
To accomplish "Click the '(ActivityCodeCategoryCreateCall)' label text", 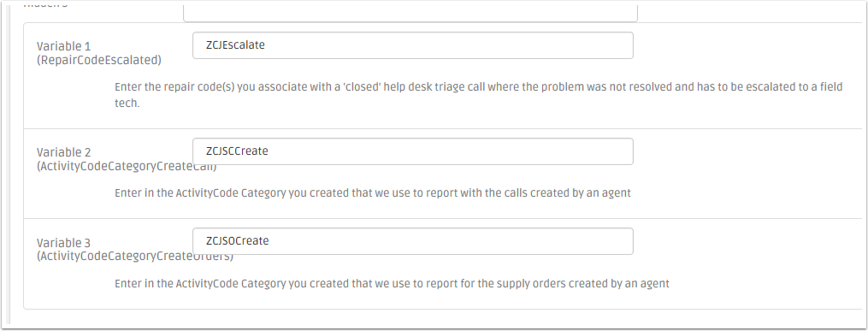I will tap(127, 166).
